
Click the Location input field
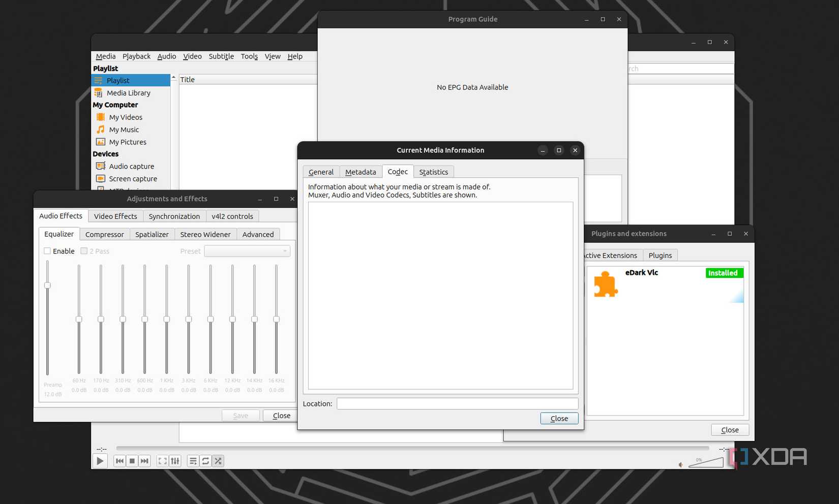click(x=457, y=403)
